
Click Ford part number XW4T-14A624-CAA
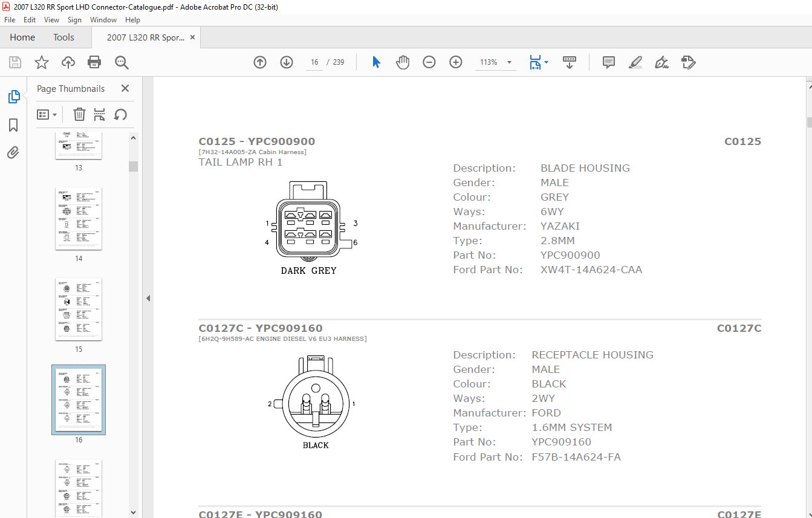click(591, 270)
